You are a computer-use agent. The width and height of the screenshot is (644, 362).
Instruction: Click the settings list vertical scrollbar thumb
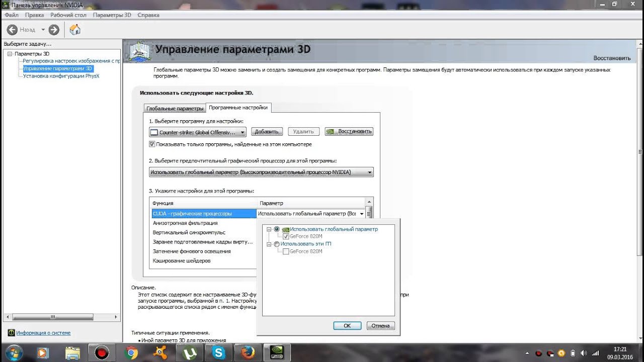point(369,213)
